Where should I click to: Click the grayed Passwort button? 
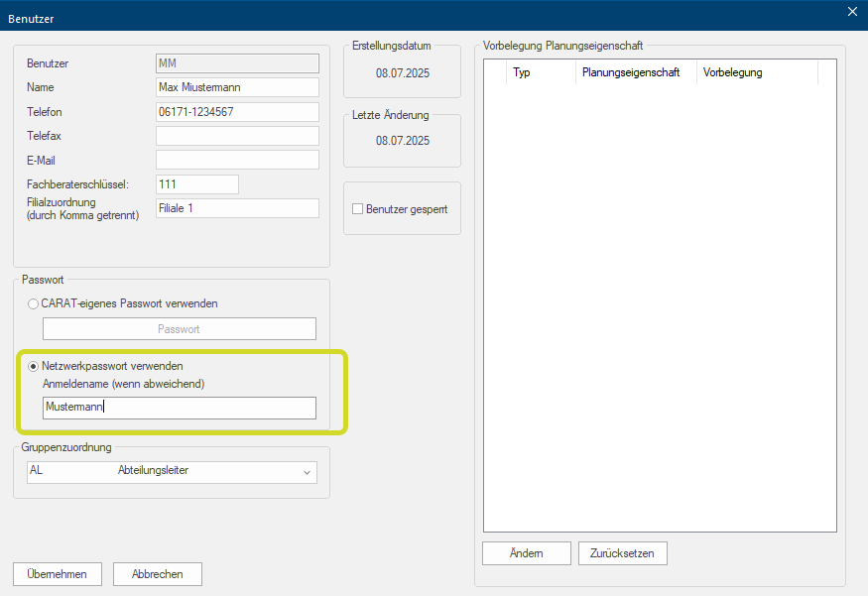pos(179,329)
